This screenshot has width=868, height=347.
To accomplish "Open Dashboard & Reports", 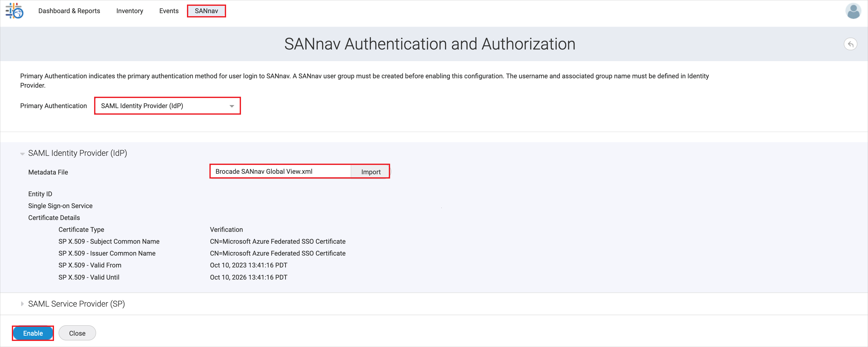I will pos(69,11).
